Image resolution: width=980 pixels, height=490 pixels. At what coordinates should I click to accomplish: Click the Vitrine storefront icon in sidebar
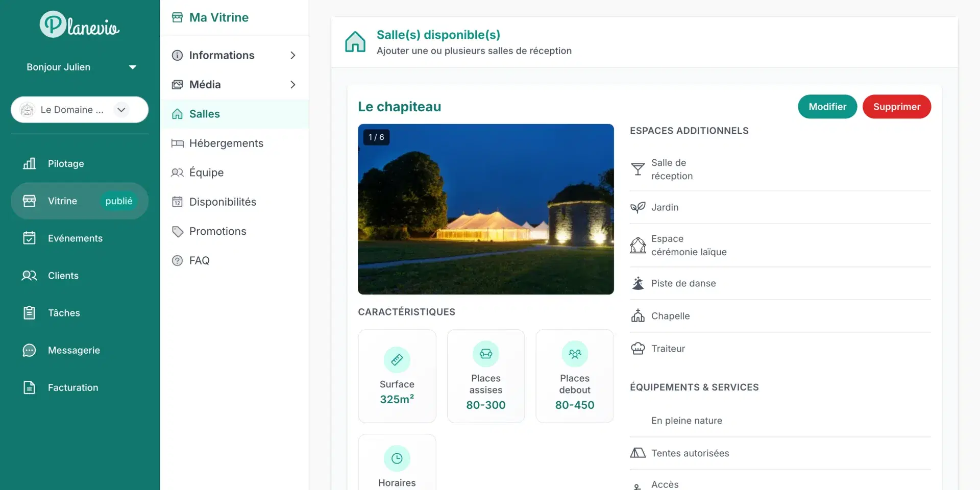30,201
